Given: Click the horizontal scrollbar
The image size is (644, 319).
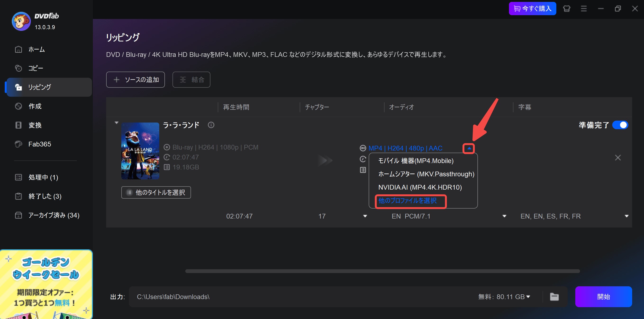Looking at the screenshot, I should (x=382, y=271).
